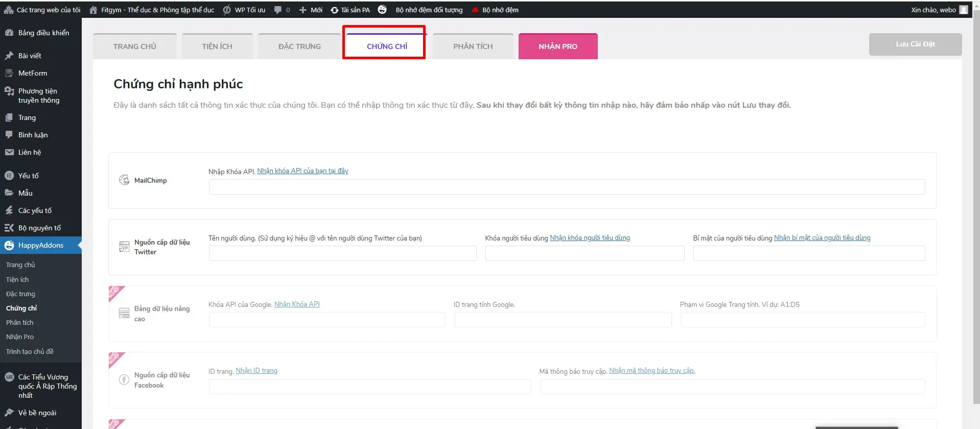Click the advanced data table icon
The width and height of the screenshot is (980, 429).
[x=124, y=313]
